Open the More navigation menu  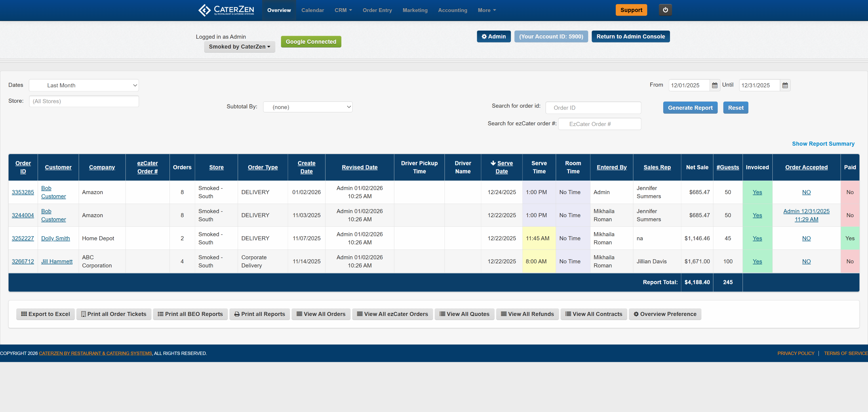point(487,10)
